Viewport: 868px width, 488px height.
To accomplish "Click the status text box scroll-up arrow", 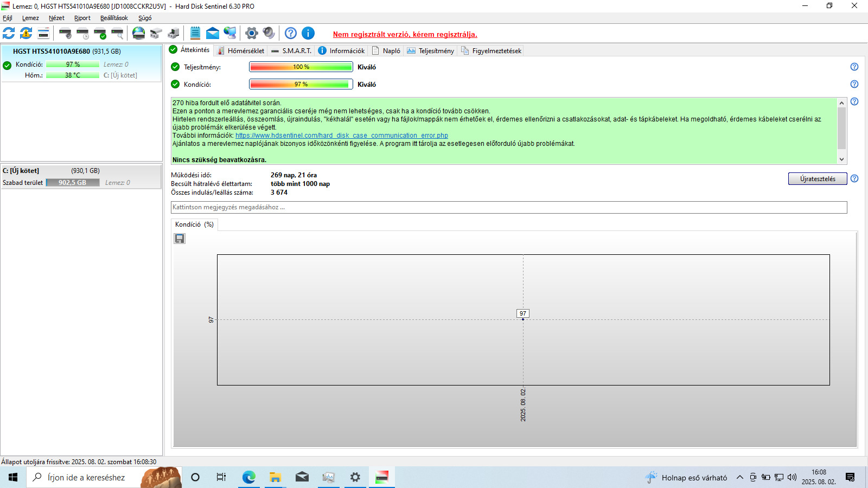I will pyautogui.click(x=842, y=103).
